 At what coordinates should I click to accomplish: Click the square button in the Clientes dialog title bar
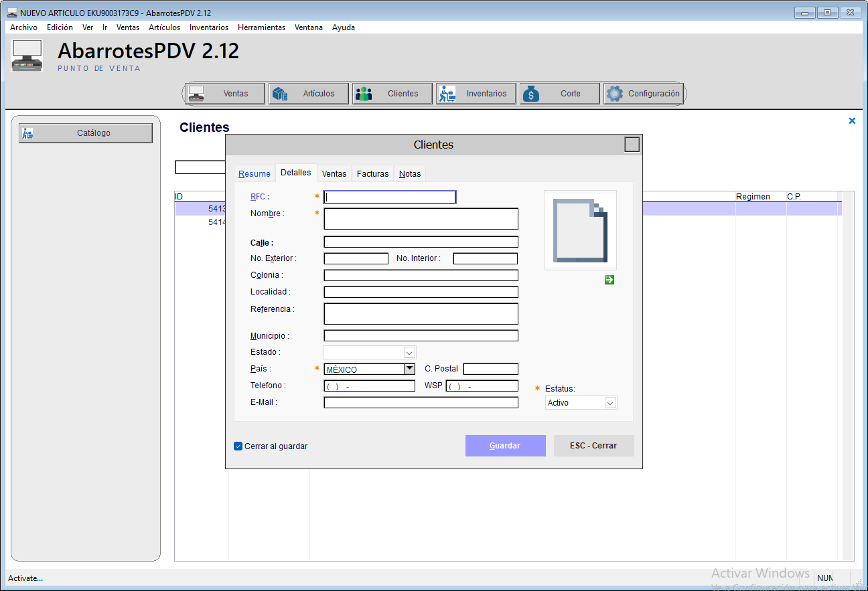pyautogui.click(x=632, y=145)
